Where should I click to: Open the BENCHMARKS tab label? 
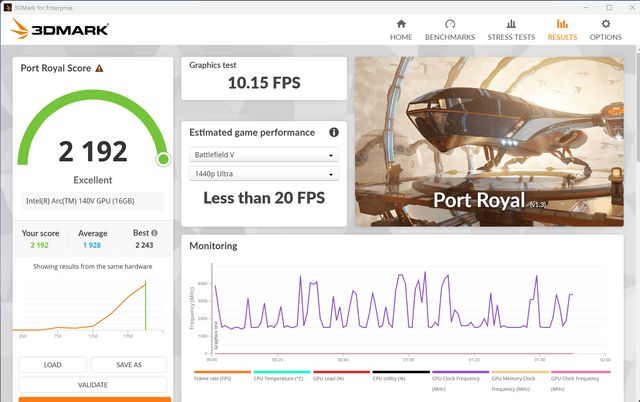click(x=450, y=37)
